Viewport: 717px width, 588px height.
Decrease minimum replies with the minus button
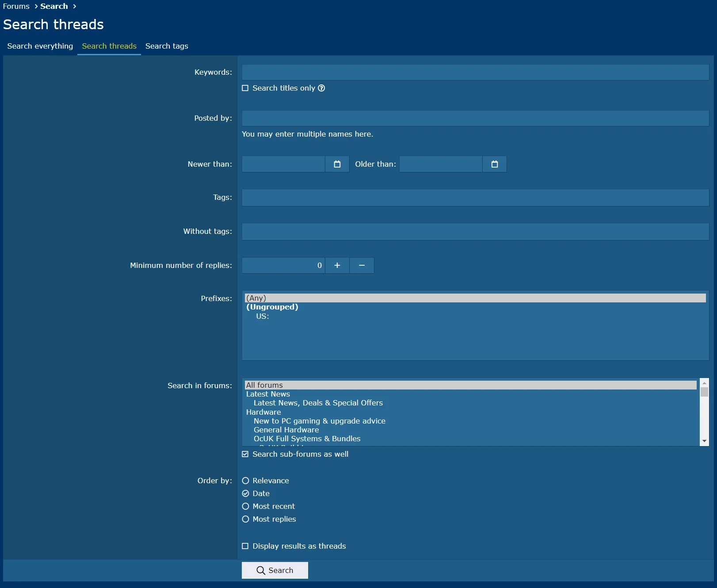click(x=362, y=265)
